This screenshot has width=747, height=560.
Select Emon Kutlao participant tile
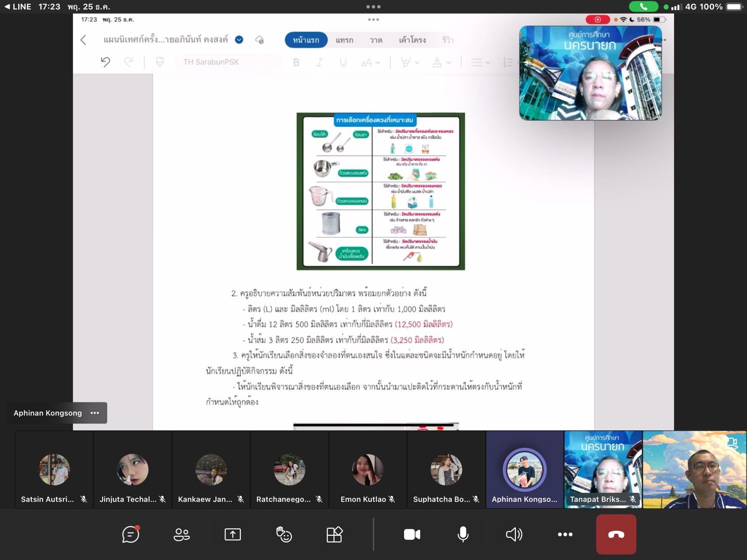[x=368, y=470]
